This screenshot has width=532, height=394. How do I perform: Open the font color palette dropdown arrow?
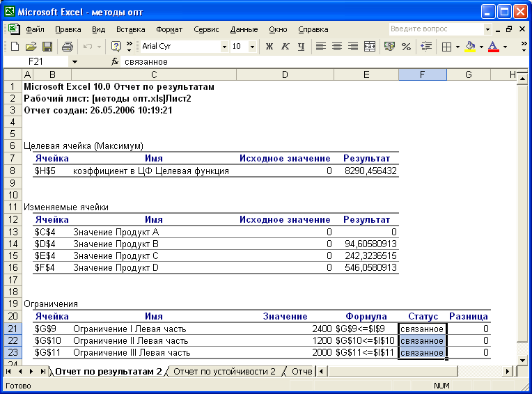(505, 47)
